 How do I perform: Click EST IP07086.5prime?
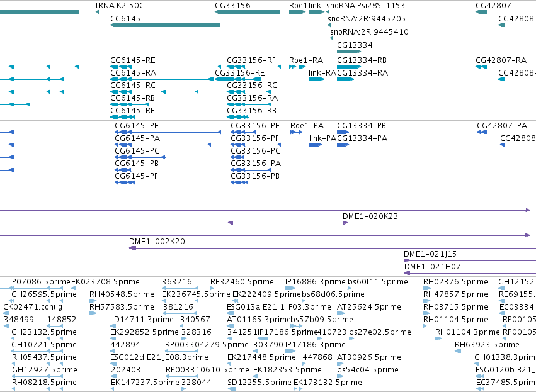click(40, 282)
